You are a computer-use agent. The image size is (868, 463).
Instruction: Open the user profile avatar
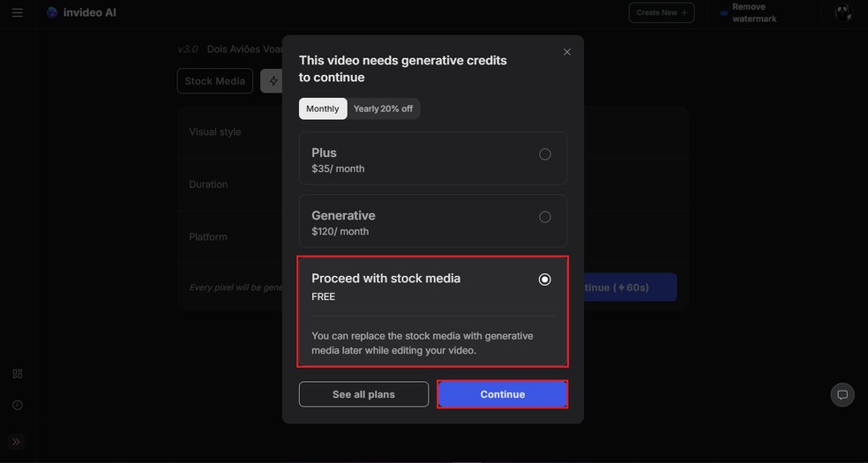(843, 12)
